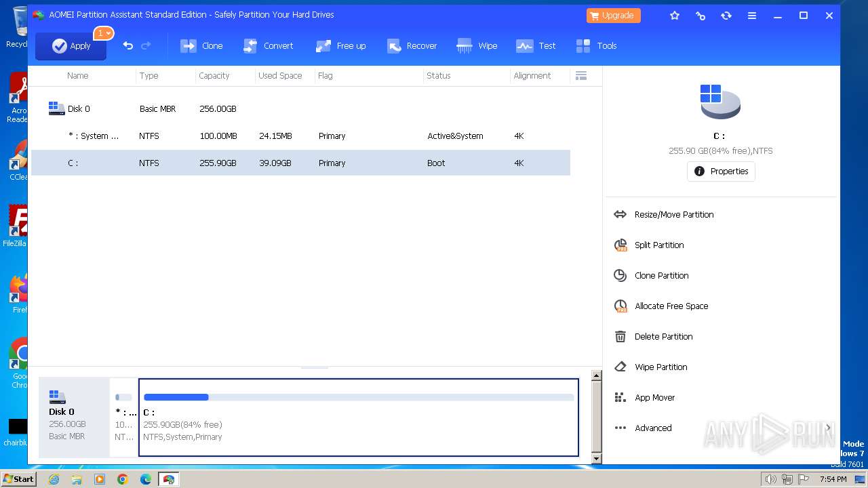The width and height of the screenshot is (868, 488).
Task: Undo the last pending operation
Action: coord(127,45)
